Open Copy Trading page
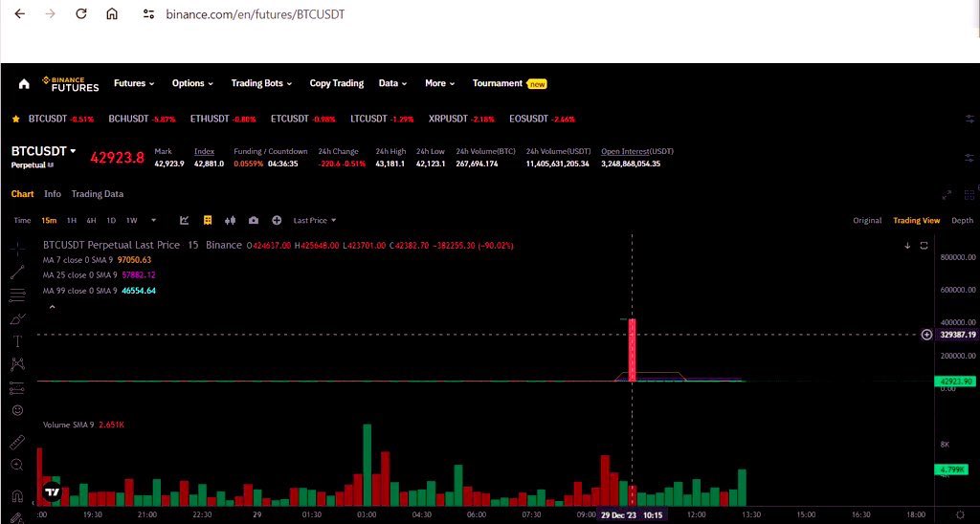 coord(336,83)
